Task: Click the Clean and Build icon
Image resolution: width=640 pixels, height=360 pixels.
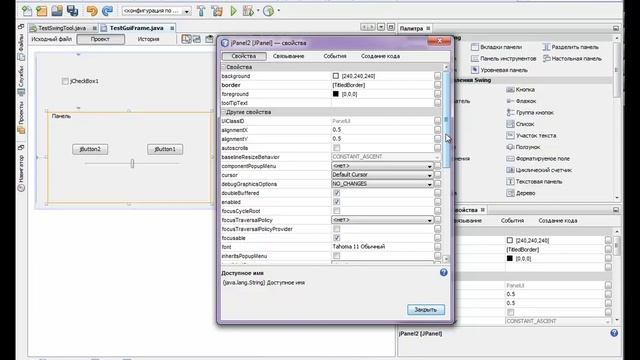Action: tap(217, 11)
